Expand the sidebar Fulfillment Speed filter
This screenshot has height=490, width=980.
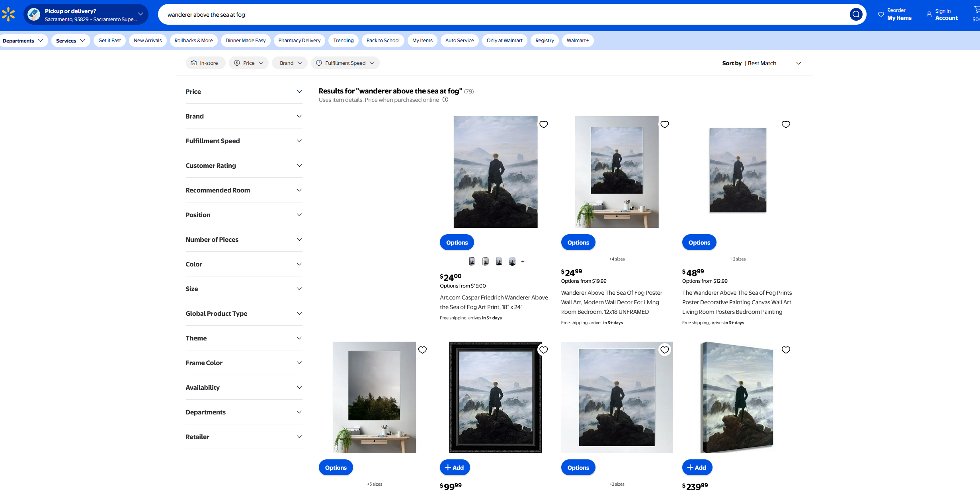pyautogui.click(x=244, y=141)
